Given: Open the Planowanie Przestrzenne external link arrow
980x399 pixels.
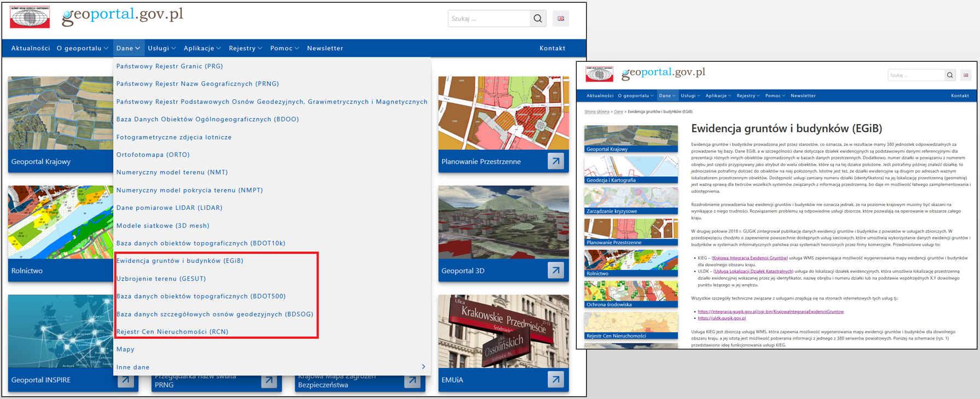Looking at the screenshot, I should pos(555,161).
